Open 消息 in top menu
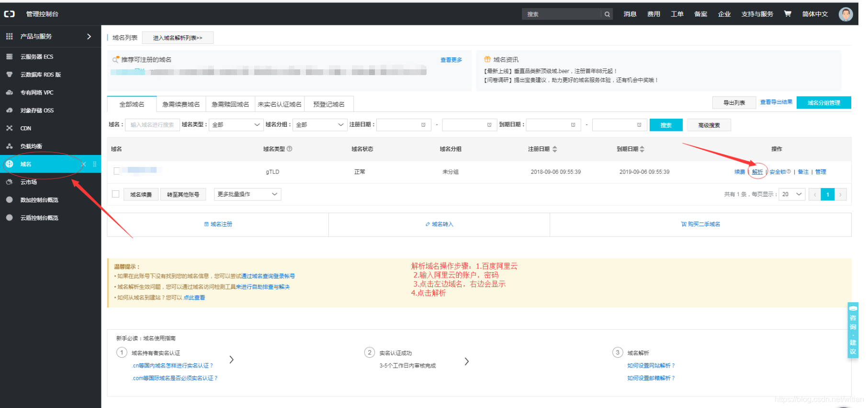Image resolution: width=868 pixels, height=408 pixels. (x=630, y=14)
